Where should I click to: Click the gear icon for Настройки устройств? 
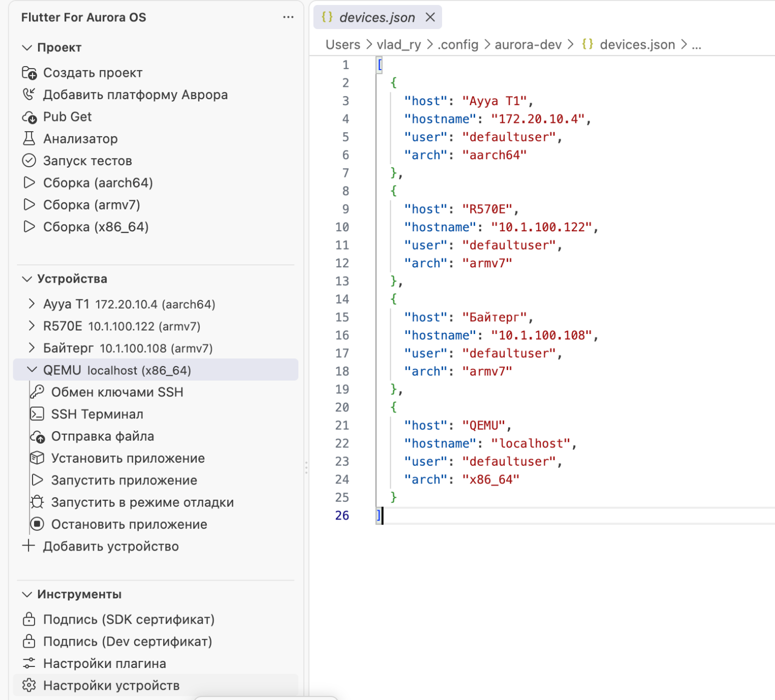(29, 685)
